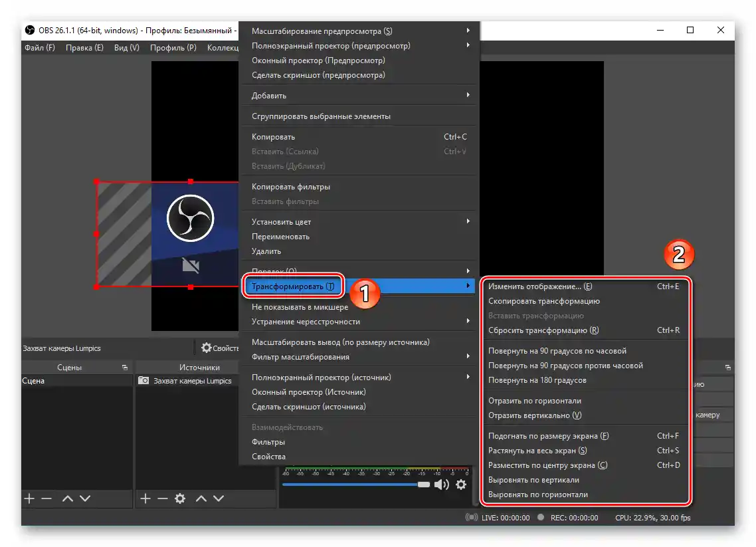Viewport: 756px width, 547px height.
Task: Expand Фильтр масштабирования submenu
Action: 359,357
